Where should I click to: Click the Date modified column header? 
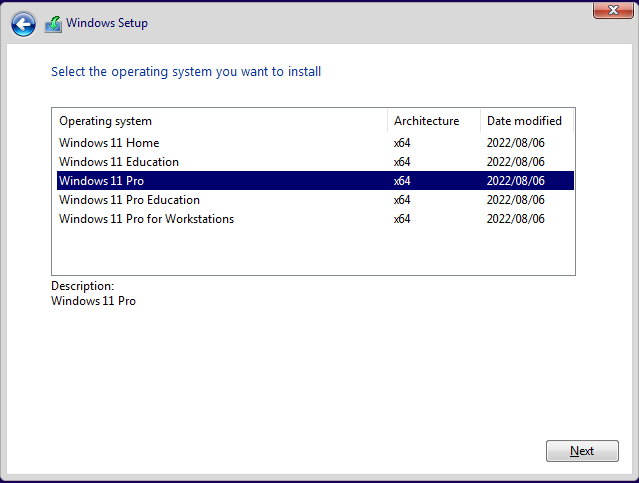(527, 121)
